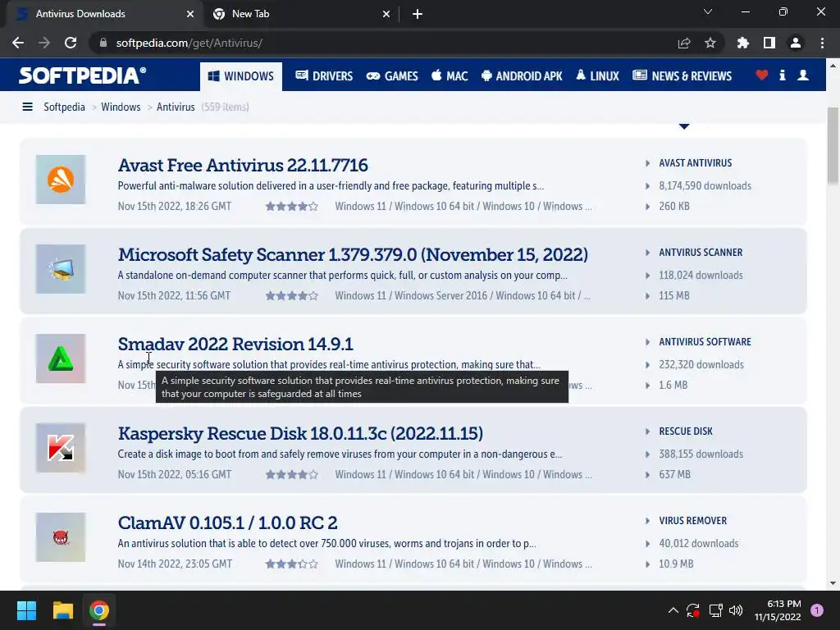This screenshot has width=840, height=630.
Task: Click the network display icon in tray
Action: 715,610
